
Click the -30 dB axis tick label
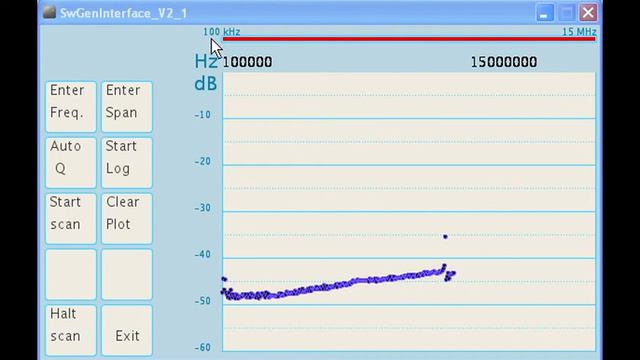pyautogui.click(x=202, y=208)
